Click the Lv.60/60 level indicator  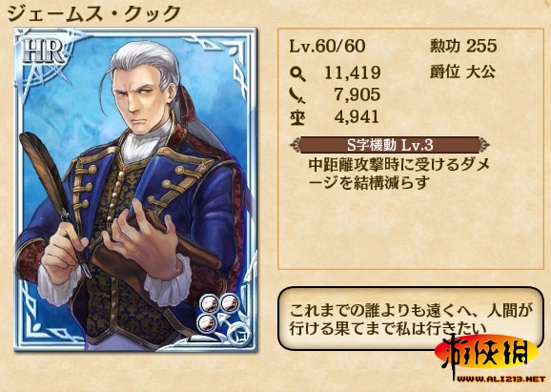327,46
